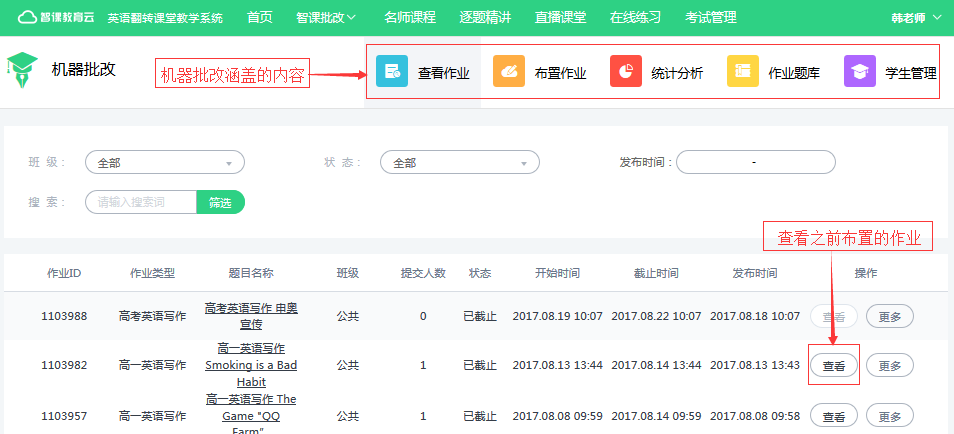Open 统计分析 via its red pie-chart icon

click(x=626, y=71)
